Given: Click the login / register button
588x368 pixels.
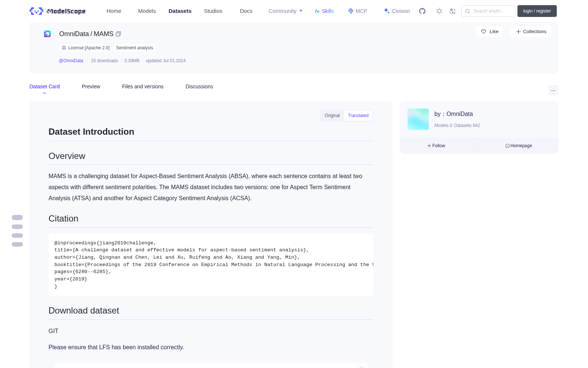Looking at the screenshot, I should point(537,11).
